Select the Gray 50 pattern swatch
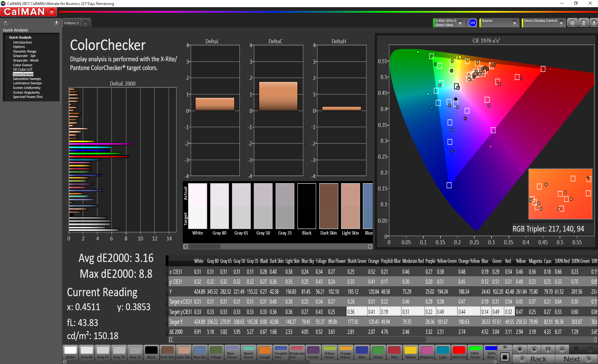Image resolution: width=598 pixels, height=364 pixels. (x=119, y=352)
